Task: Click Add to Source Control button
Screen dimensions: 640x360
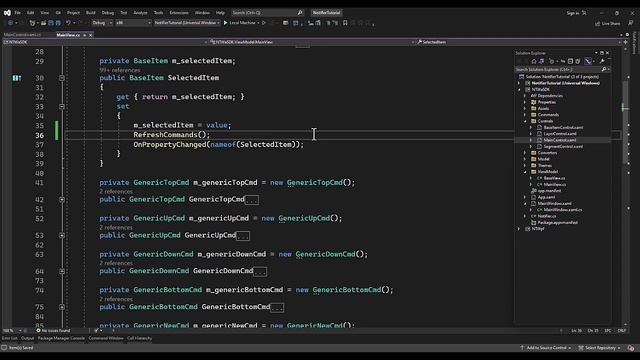Action: tap(545, 348)
